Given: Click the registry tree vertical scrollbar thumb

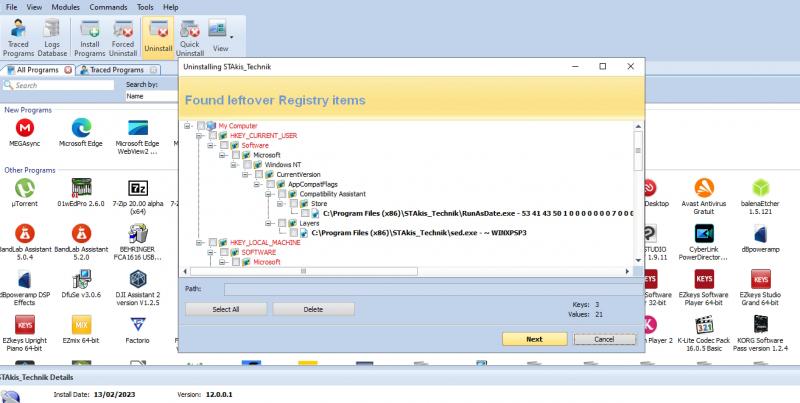Looking at the screenshot, I should tap(638, 151).
